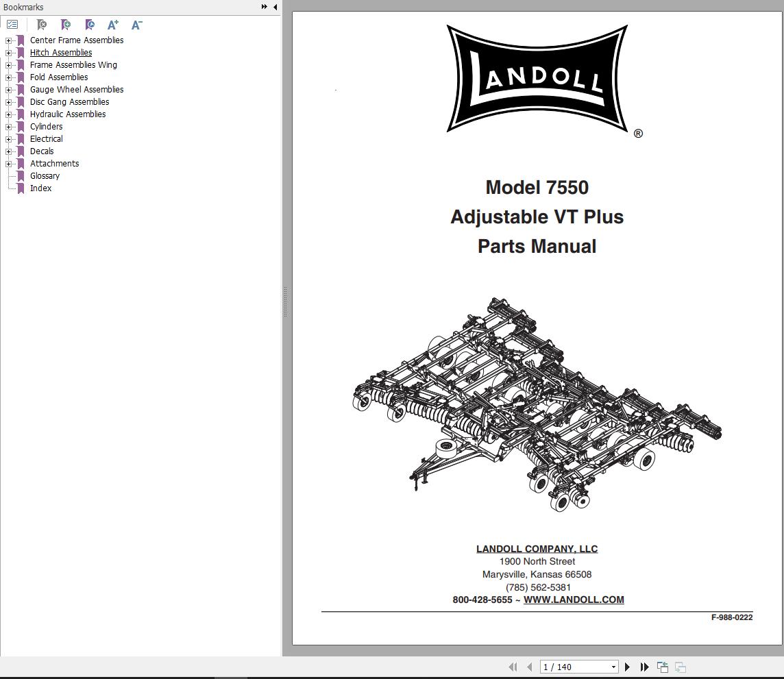This screenshot has height=679, width=784.
Task: Click the first page navigation icon
Action: pos(513,666)
